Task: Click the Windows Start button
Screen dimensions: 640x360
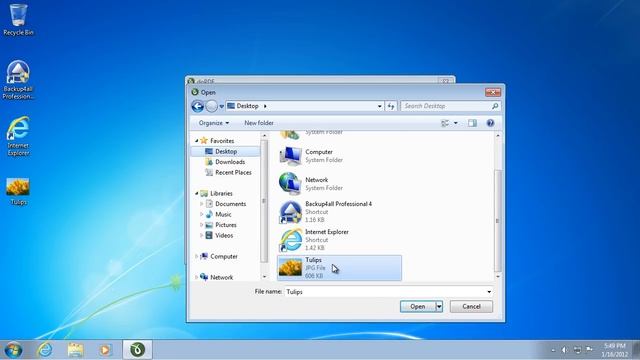Action: coord(13,350)
